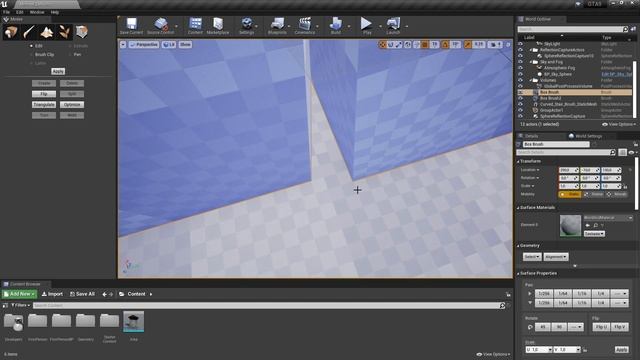Image resolution: width=640 pixels, height=360 pixels.
Task: Click the find-in-content-browser icon under the material
Action: point(596,225)
